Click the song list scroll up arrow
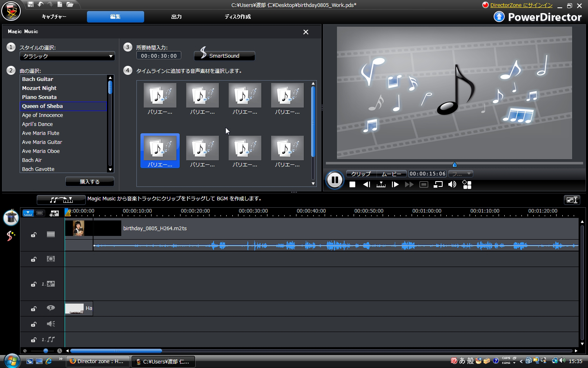Screen dimensions: 588x368 (x=110, y=78)
